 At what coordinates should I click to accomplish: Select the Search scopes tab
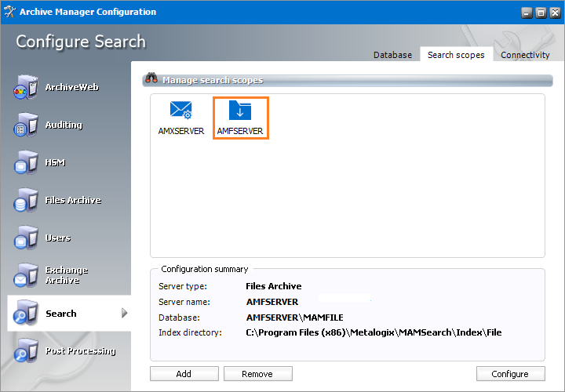(456, 55)
